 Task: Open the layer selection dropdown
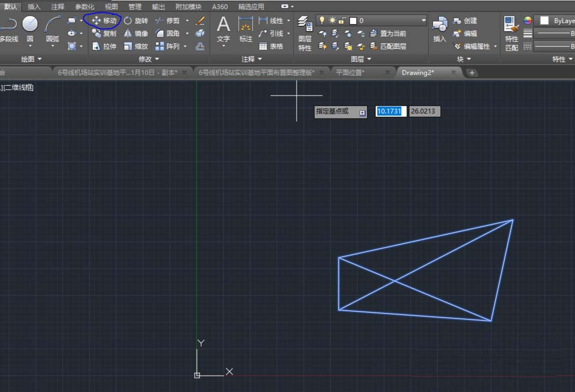tap(423, 20)
